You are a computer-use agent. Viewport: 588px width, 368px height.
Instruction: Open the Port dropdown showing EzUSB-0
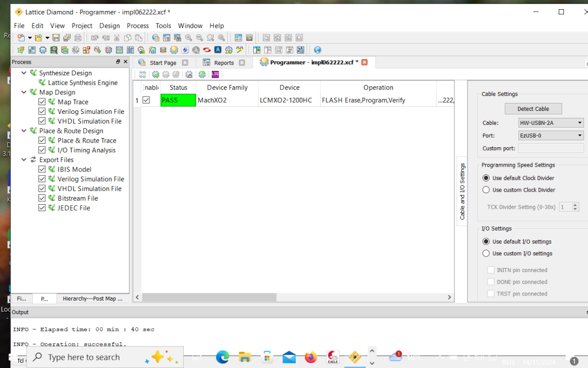(551, 136)
